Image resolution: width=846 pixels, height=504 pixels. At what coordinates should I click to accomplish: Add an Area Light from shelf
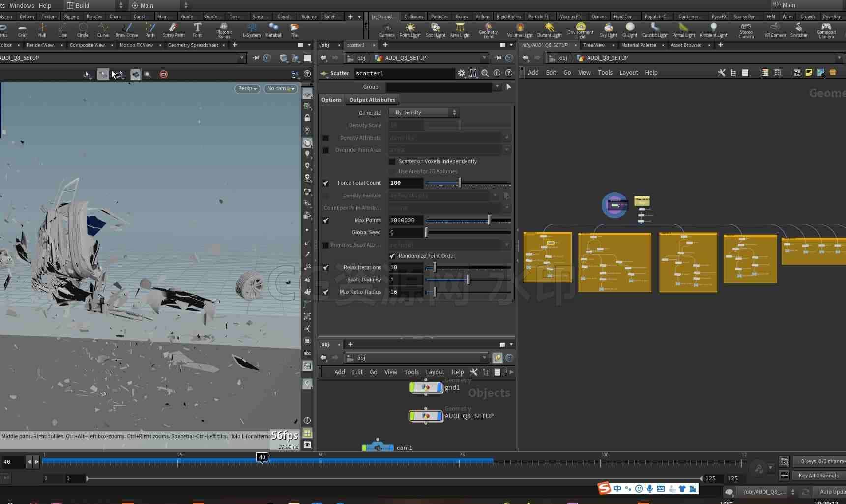460,30
